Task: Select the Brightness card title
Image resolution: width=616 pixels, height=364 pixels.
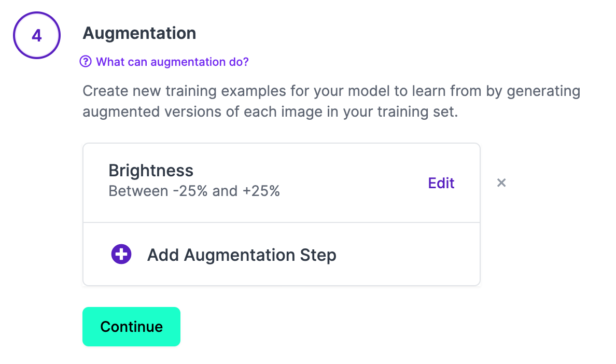Action: [x=151, y=170]
